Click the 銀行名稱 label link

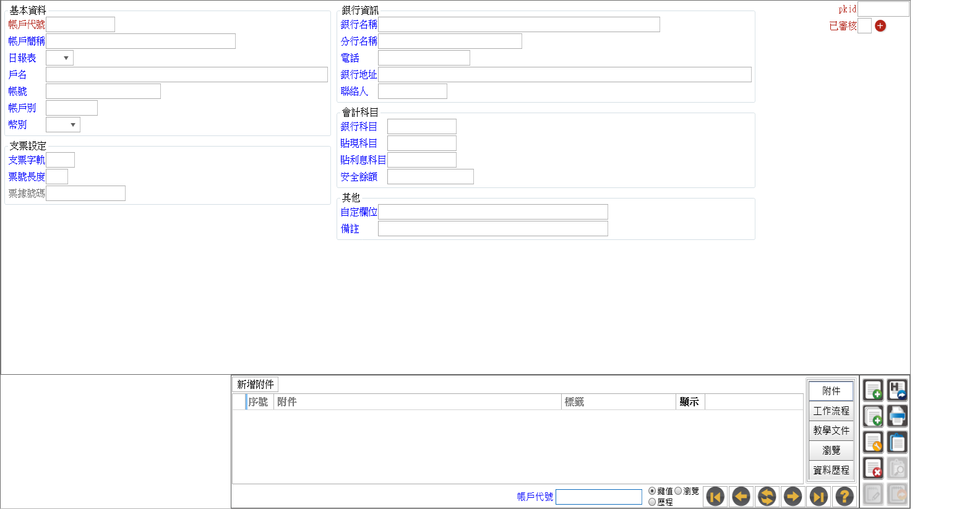[x=359, y=25]
